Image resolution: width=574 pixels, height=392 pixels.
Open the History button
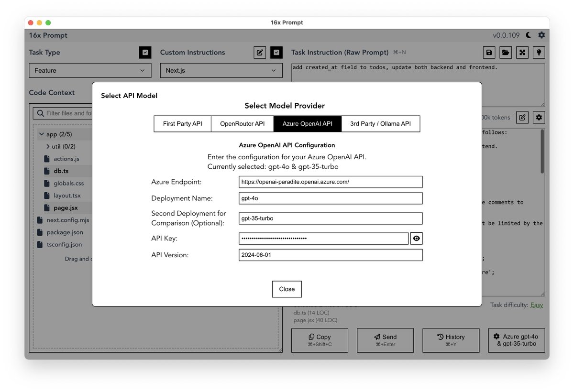click(x=451, y=340)
